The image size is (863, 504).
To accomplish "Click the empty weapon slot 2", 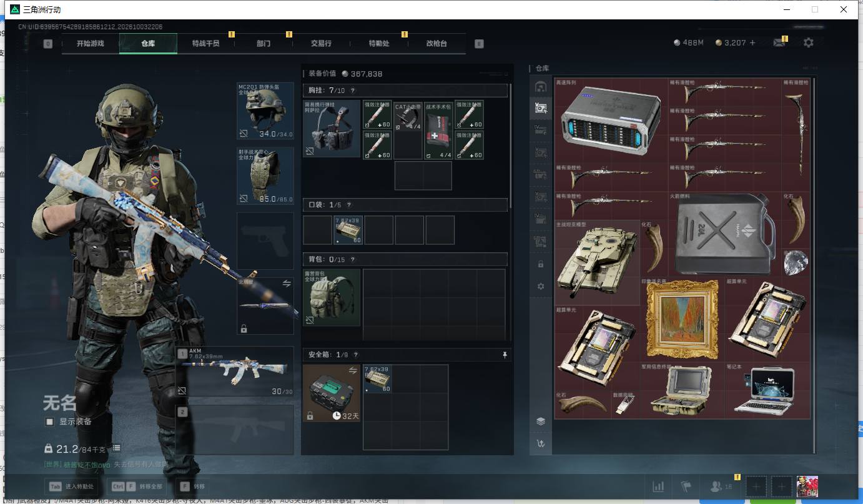I will pyautogui.click(x=235, y=429).
